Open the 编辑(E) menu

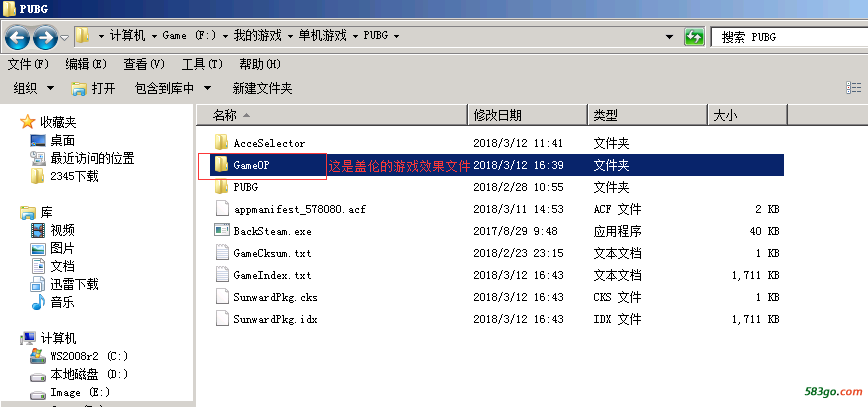[86, 64]
